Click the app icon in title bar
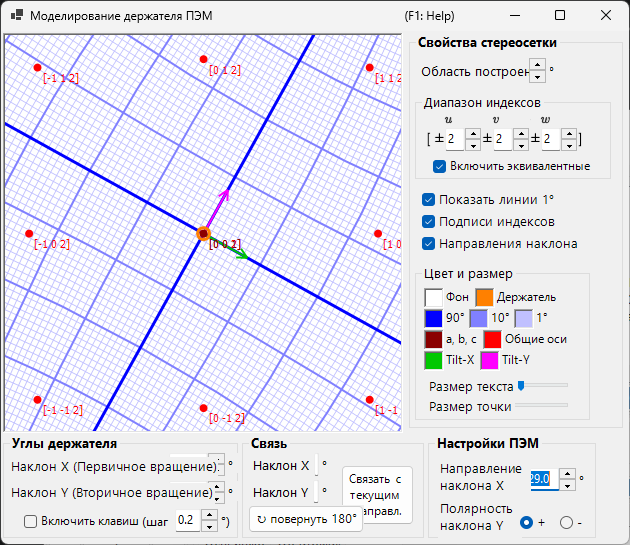Image resolution: width=630 pixels, height=545 pixels. 16,16
